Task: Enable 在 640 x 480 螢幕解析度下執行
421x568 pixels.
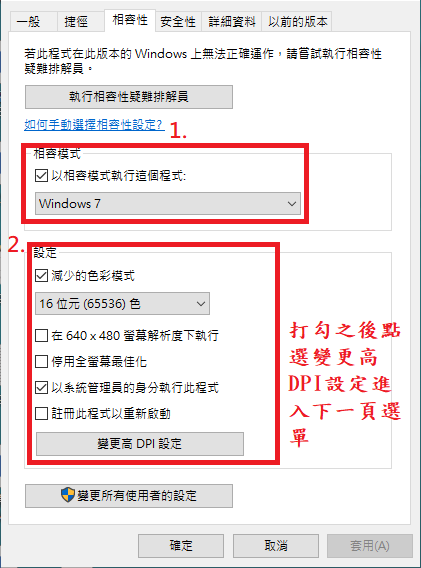Action: point(41,335)
